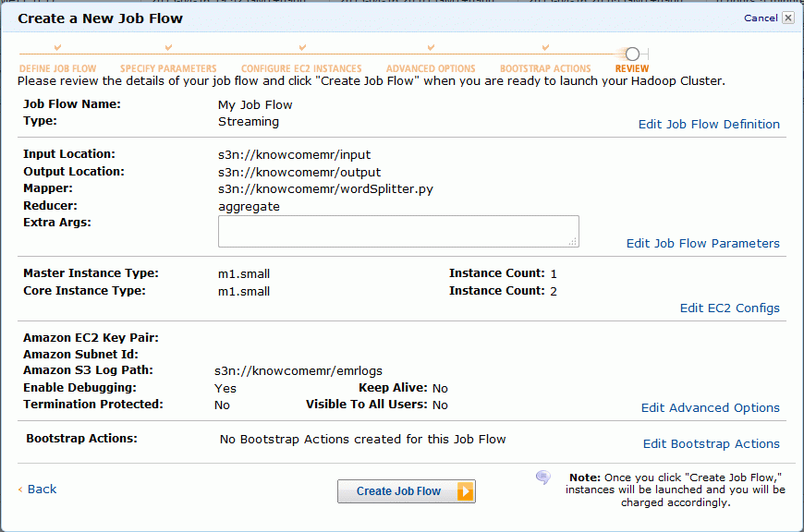This screenshot has width=804, height=532.
Task: Open Edit Job Flow Parameters link
Action: coord(702,244)
